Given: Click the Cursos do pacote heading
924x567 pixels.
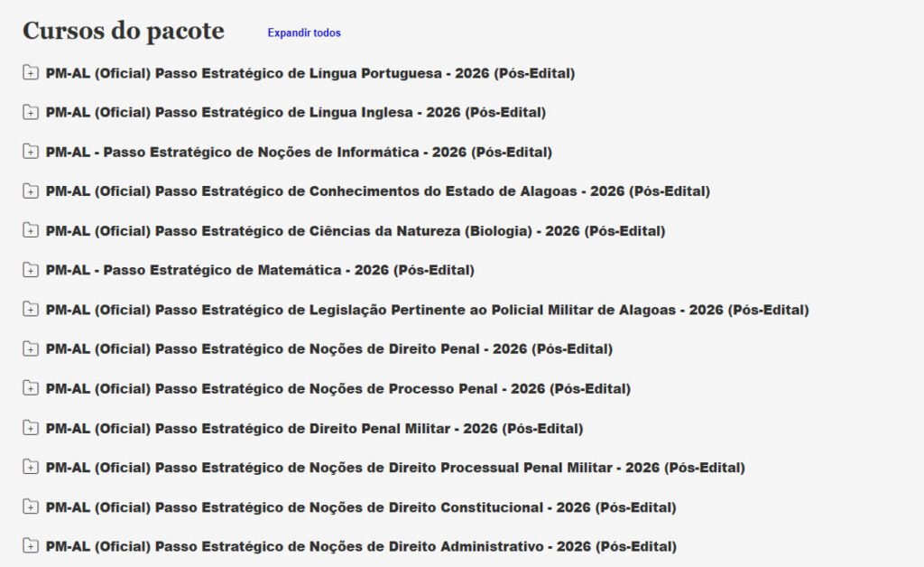Looking at the screenshot, I should [x=124, y=30].
